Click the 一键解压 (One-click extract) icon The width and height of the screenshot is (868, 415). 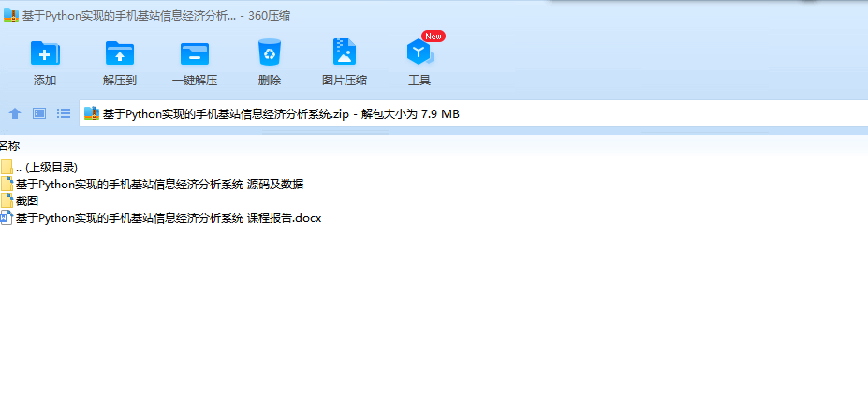pos(195,53)
